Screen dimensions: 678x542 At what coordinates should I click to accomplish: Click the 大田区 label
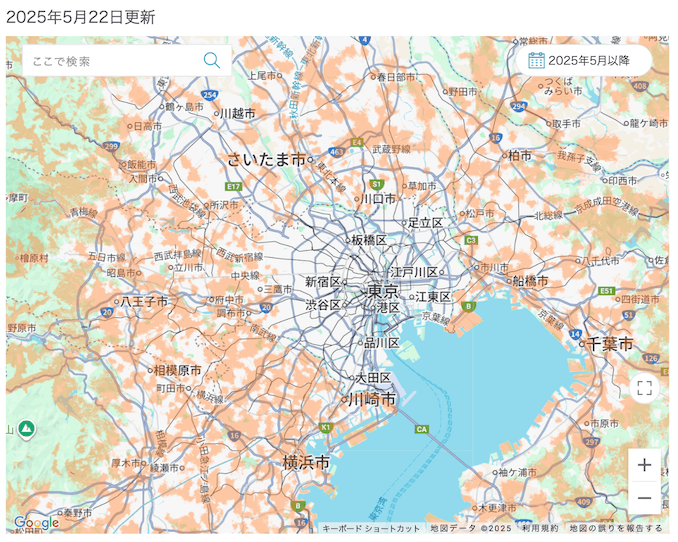[373, 378]
